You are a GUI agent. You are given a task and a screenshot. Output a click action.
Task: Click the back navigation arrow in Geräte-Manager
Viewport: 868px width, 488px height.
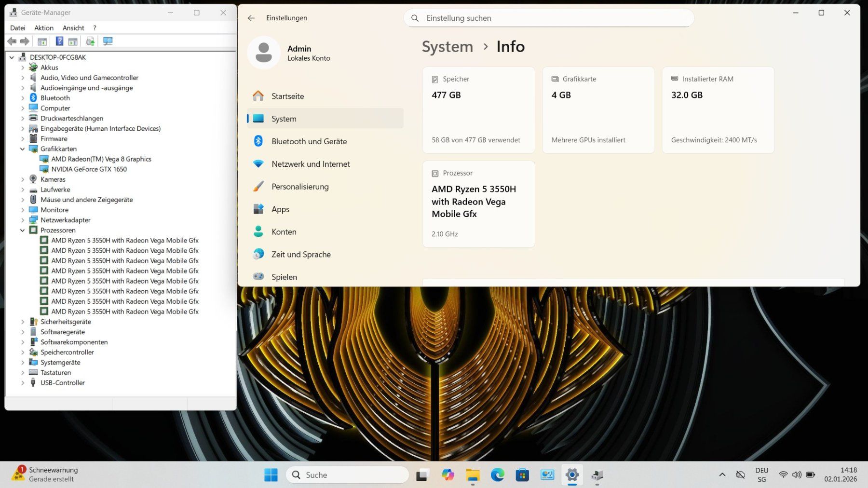(12, 41)
